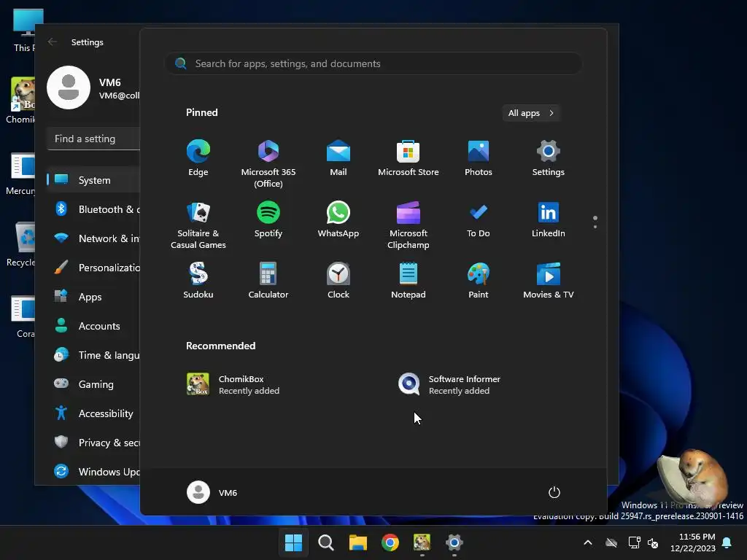Open clock and date 11:56 PM
Image resolution: width=747 pixels, height=560 pixels.
pos(693,542)
